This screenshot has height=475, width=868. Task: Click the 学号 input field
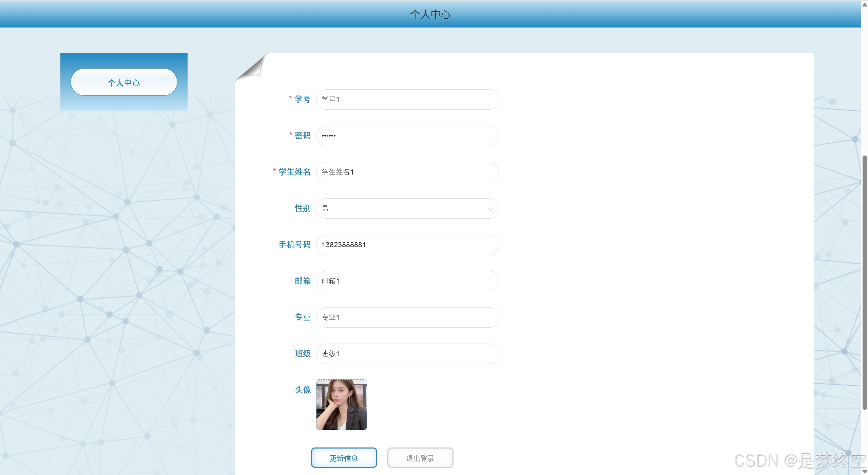point(407,99)
